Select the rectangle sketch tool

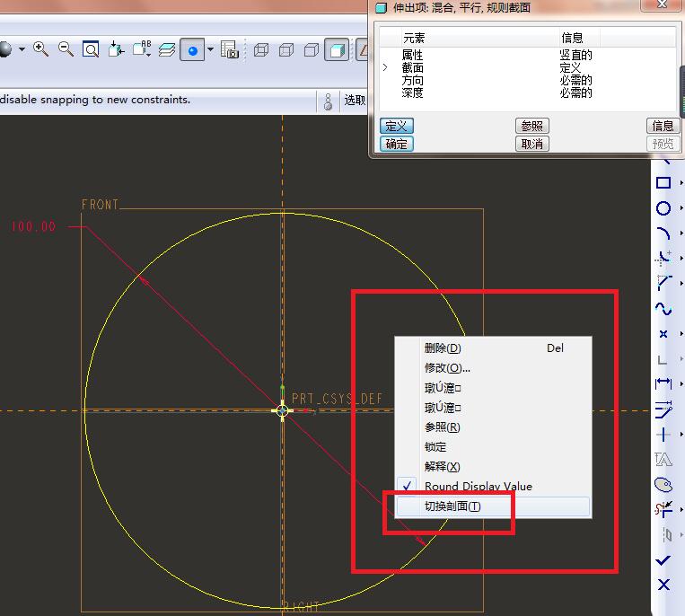click(663, 183)
